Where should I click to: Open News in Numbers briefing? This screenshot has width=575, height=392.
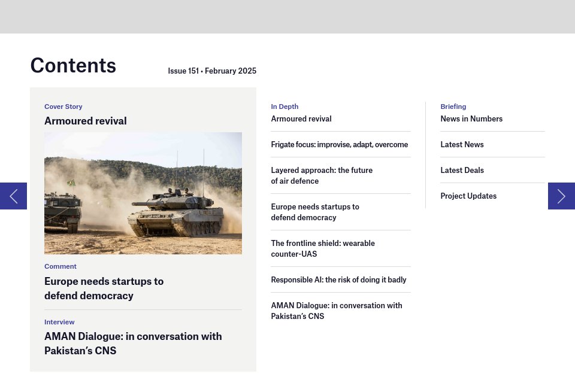471,118
